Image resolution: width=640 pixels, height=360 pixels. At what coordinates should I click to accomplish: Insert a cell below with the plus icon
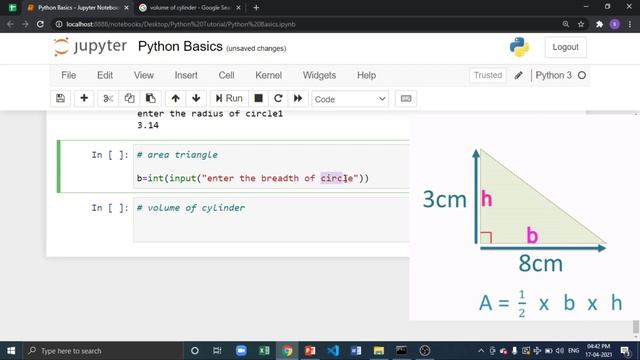(84, 98)
